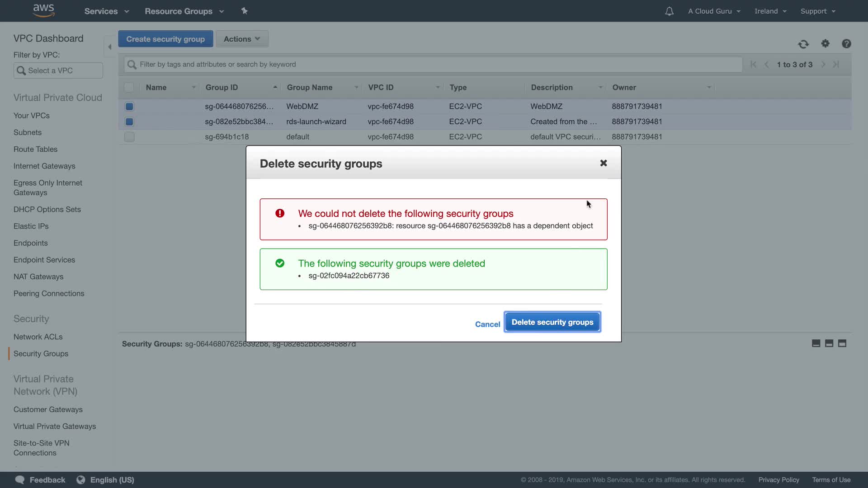Click the refresh icon above the table

pos(803,44)
